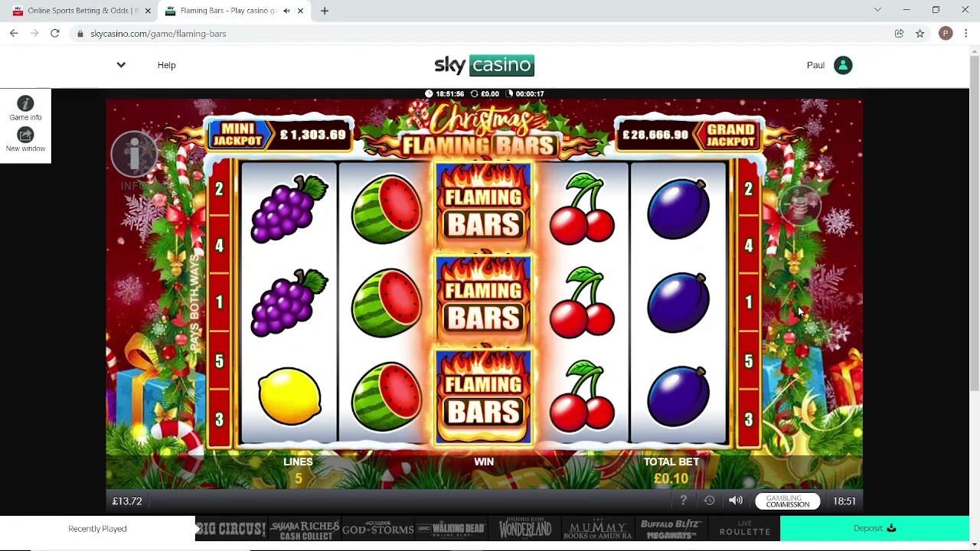Share this page from address bar
Image resolution: width=980 pixels, height=551 pixels.
tap(899, 34)
